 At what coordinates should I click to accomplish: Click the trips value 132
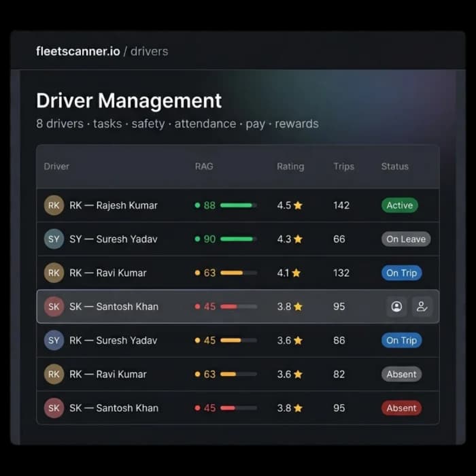(x=341, y=273)
